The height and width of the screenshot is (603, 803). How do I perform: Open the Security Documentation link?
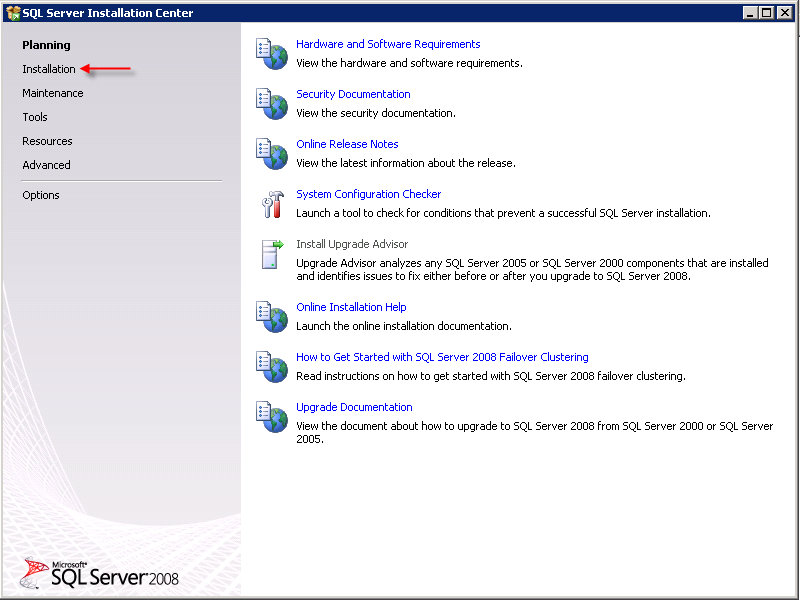[353, 94]
